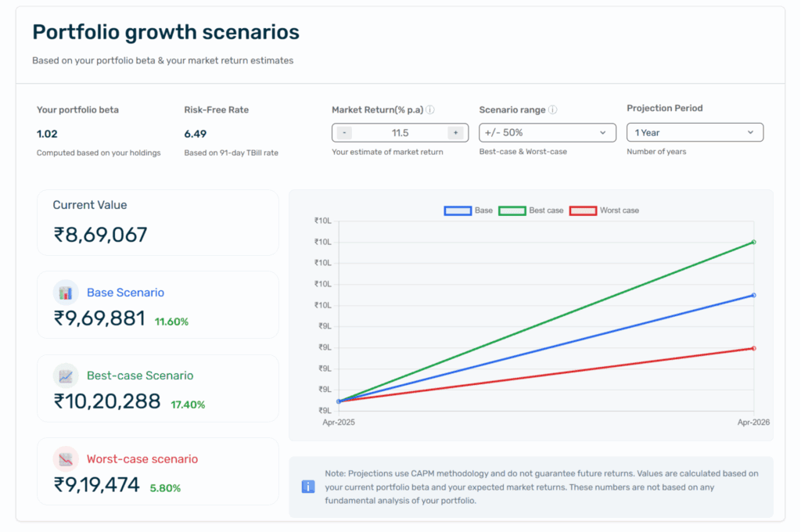Decrease market return with the minus button
Image resolution: width=801 pixels, height=532 pixels.
tap(346, 133)
